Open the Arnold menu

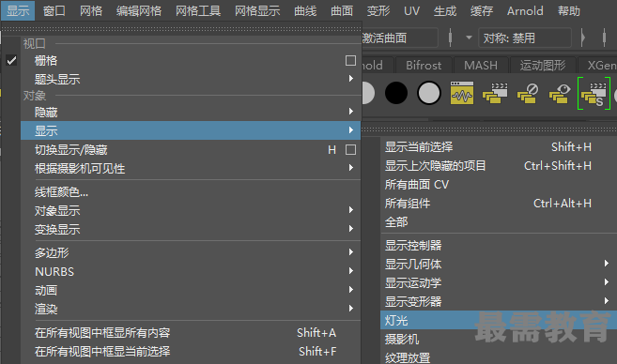(x=525, y=10)
